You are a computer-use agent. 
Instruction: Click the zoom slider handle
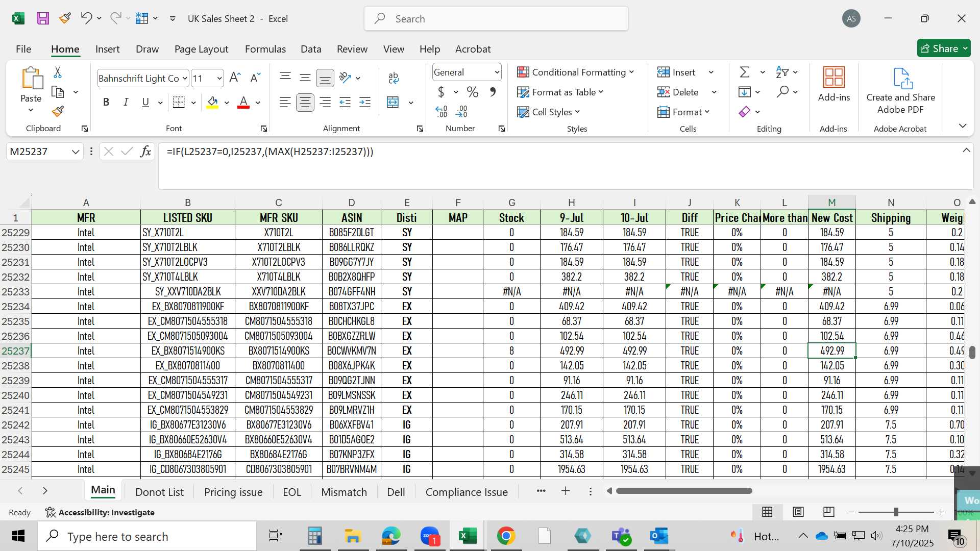896,512
